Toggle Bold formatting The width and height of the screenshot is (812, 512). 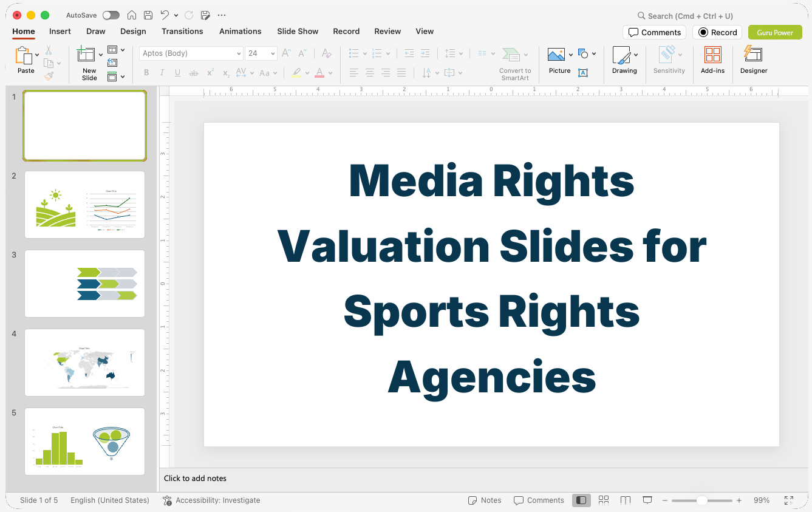point(146,73)
